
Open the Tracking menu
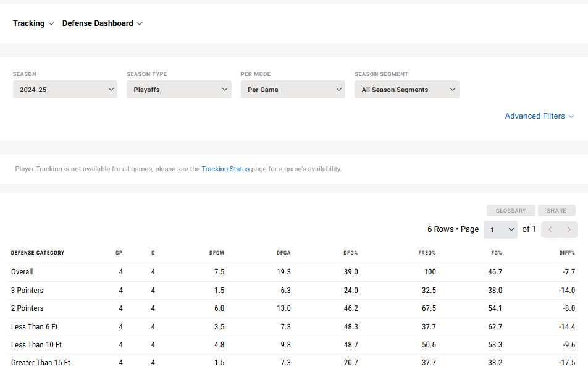click(x=33, y=23)
